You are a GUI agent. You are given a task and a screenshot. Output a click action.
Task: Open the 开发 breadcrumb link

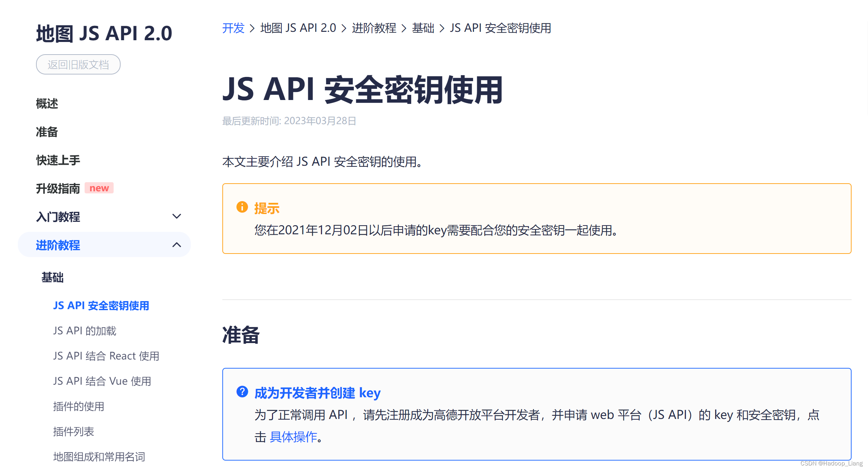[x=233, y=28]
